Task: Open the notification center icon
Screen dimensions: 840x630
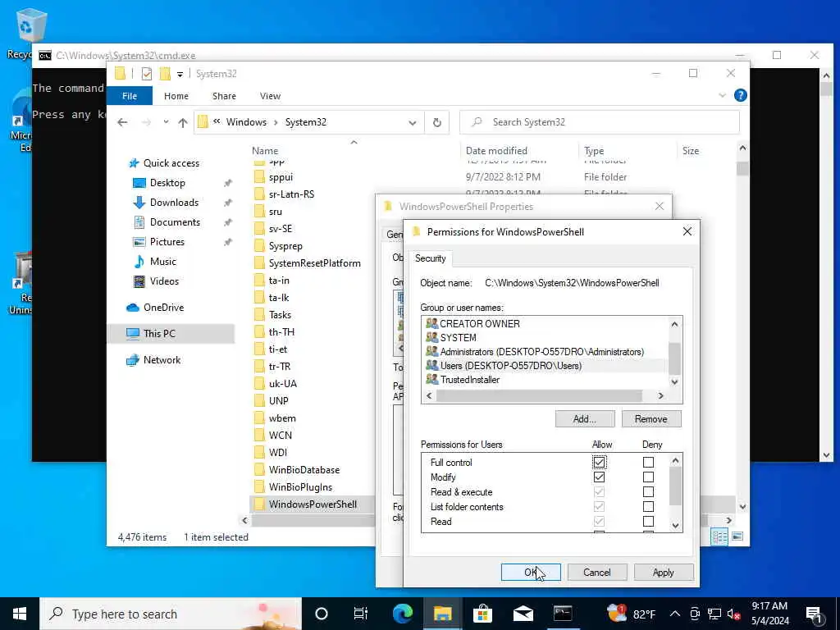Action: coord(814,614)
